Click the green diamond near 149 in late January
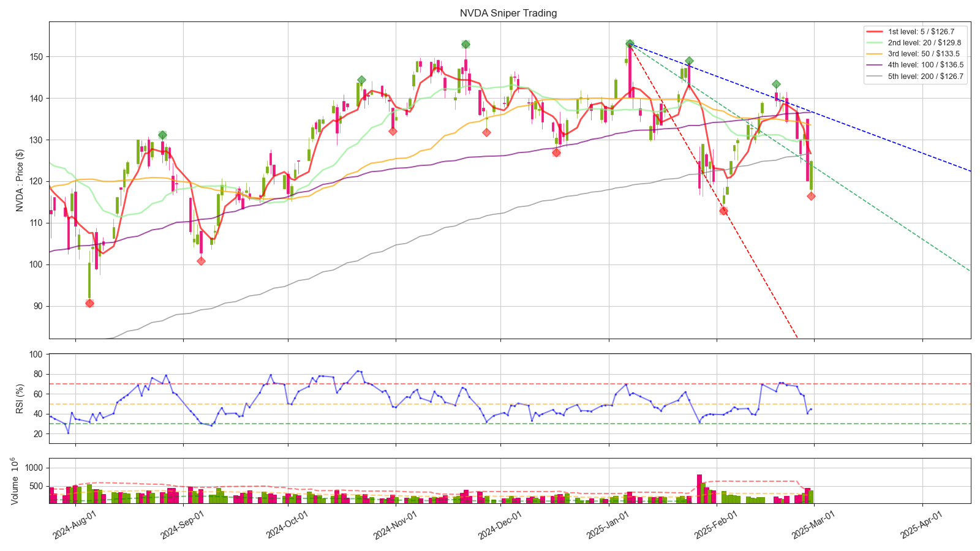 [x=689, y=61]
